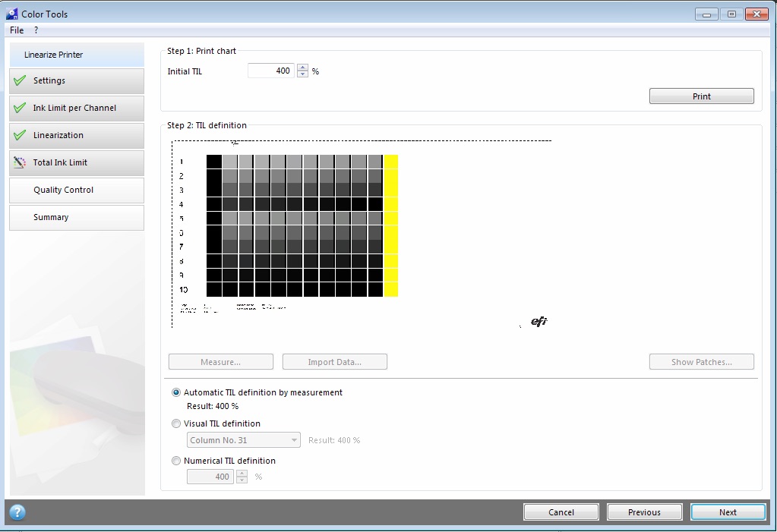Select Automatic TIL definition by measurement

point(176,392)
